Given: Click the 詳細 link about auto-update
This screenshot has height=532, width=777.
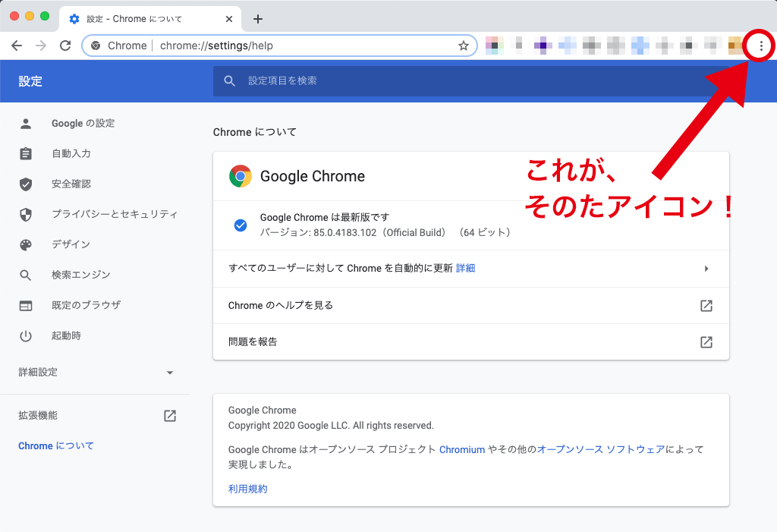Looking at the screenshot, I should pyautogui.click(x=465, y=268).
